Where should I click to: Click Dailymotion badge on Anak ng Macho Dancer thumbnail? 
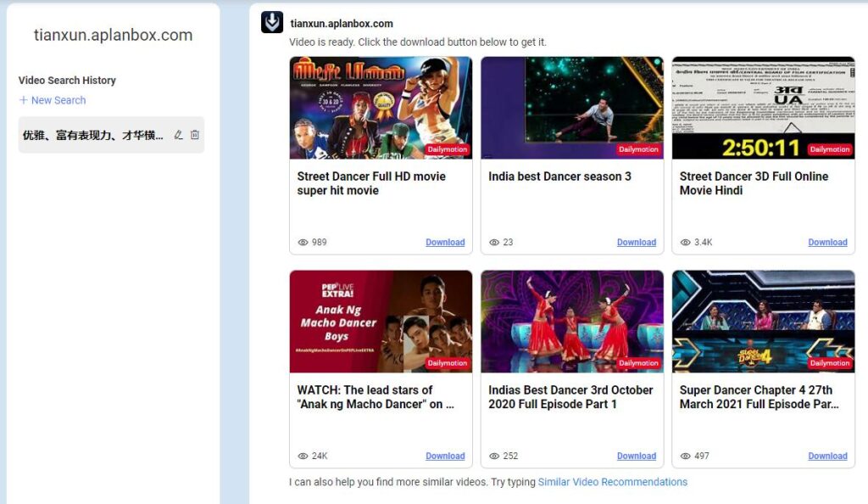(x=448, y=363)
